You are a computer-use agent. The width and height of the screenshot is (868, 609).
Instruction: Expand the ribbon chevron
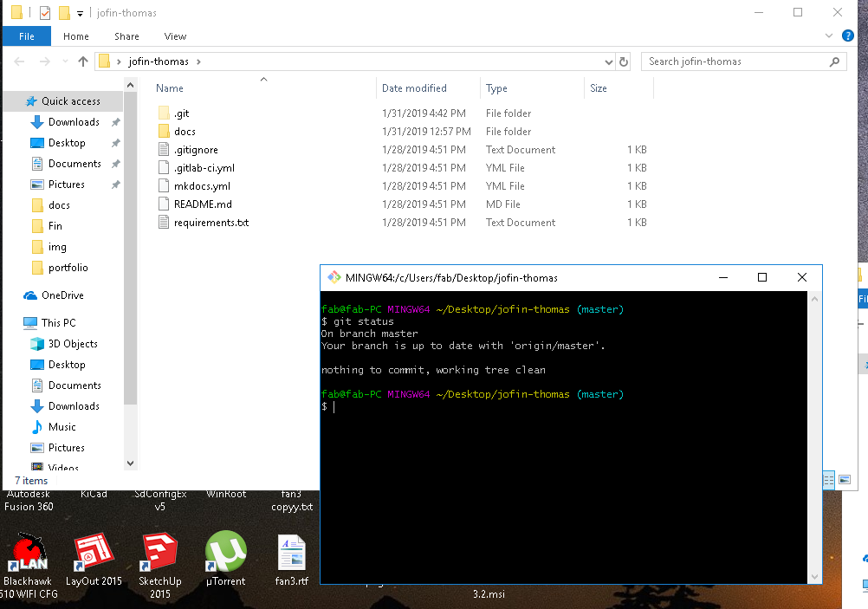coord(829,36)
